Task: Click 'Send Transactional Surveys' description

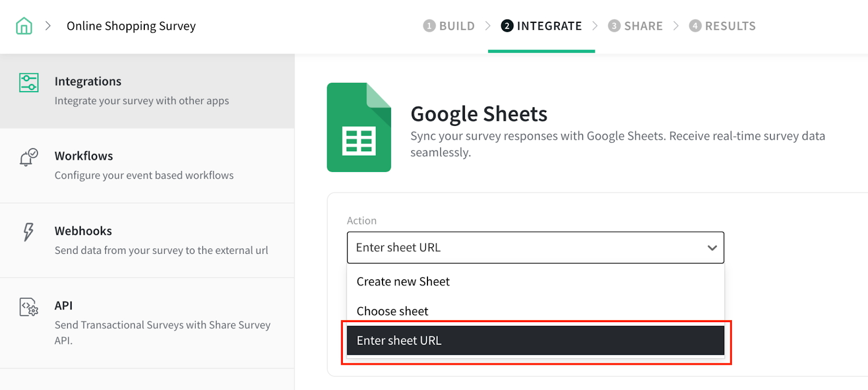Action: (162, 333)
